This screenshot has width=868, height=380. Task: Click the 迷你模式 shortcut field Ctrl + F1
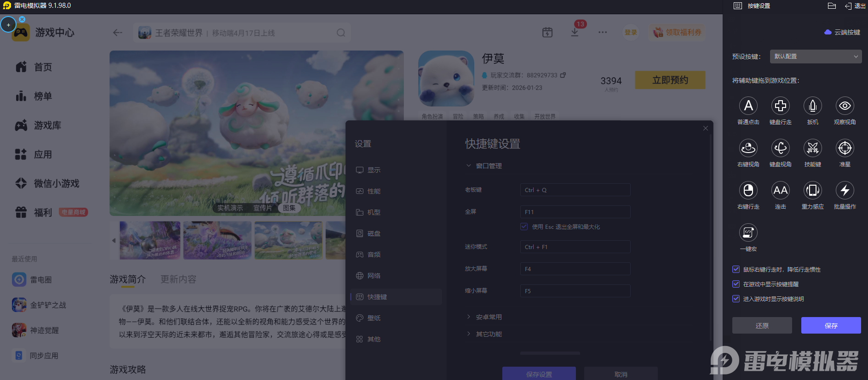point(575,247)
